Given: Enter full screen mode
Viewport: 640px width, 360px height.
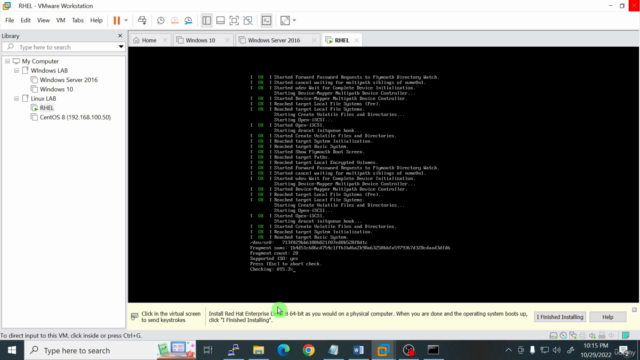Looking at the screenshot, I should click(234, 20).
